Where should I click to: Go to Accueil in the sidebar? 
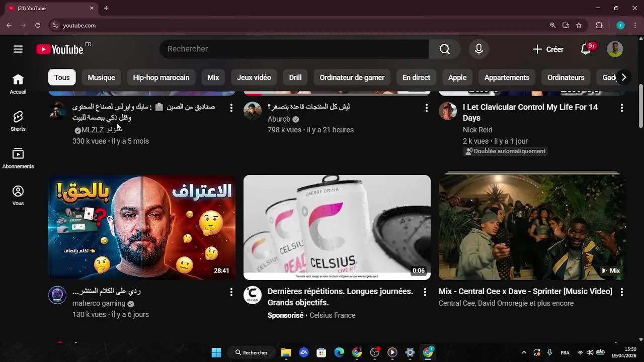pos(18,84)
